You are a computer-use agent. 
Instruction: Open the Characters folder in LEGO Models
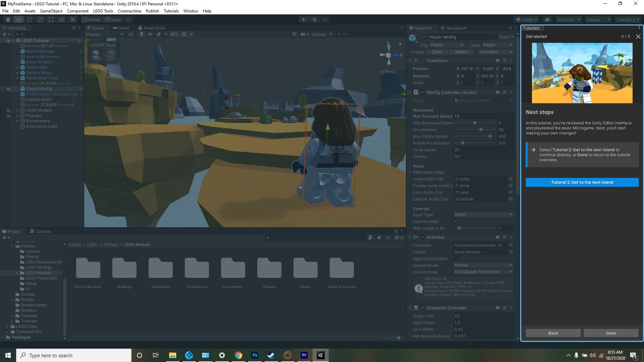pos(160,268)
